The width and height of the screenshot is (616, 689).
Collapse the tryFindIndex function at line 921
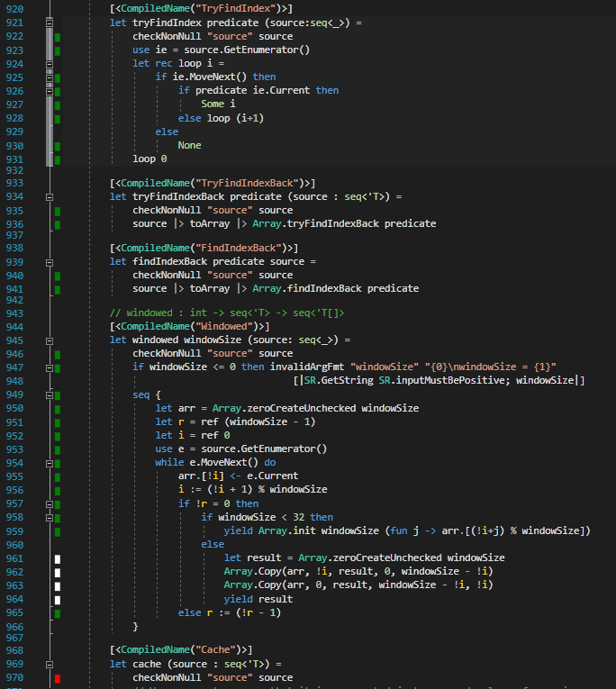pyautogui.click(x=50, y=23)
